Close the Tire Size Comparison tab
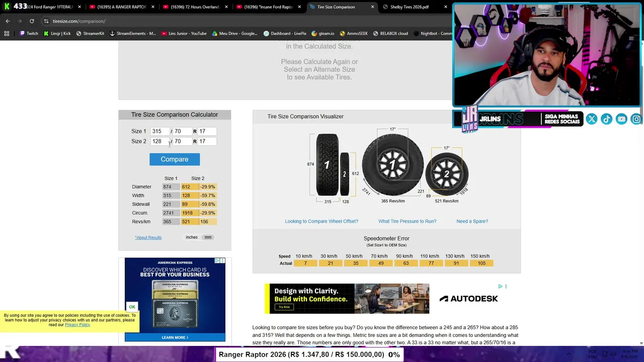 pyautogui.click(x=372, y=7)
